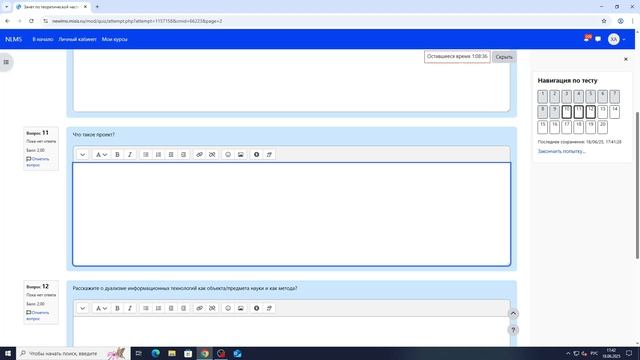Jump to question 1 in quiz navigation
The image size is (640, 360).
[542, 96]
